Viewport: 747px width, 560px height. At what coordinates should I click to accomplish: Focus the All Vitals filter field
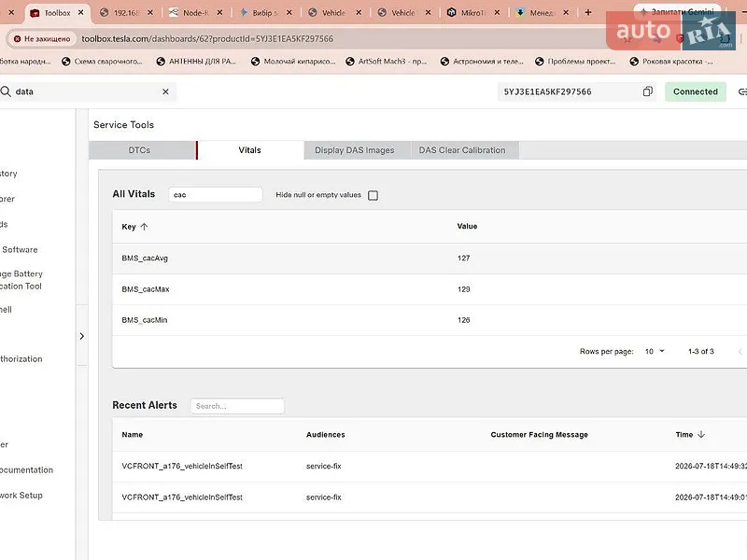pos(216,195)
